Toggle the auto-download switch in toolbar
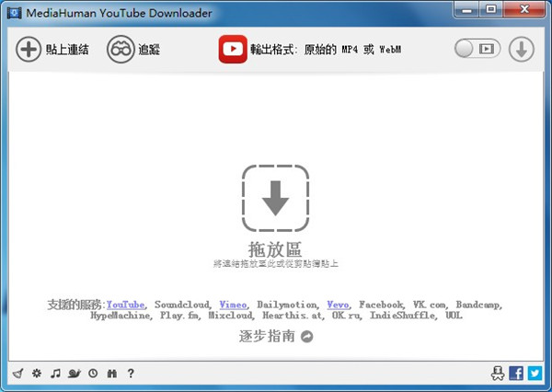552x392 pixels. [x=477, y=49]
